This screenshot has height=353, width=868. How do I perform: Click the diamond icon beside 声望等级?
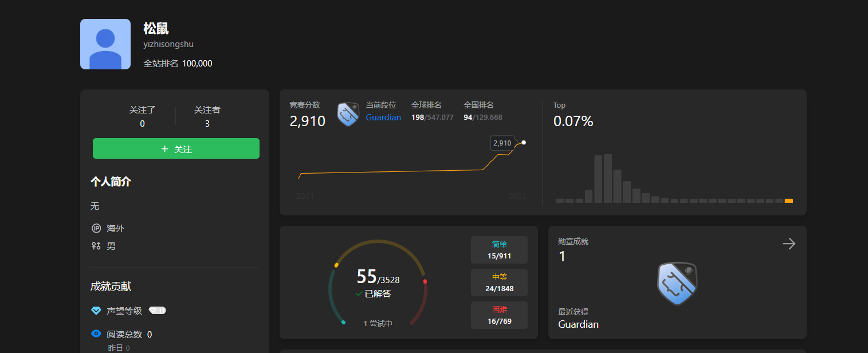tap(96, 311)
